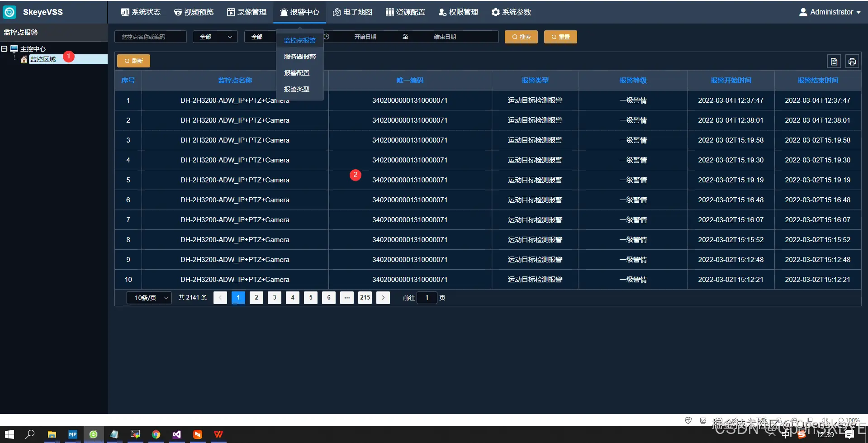
Task: Collapse the 主控中心 tree node
Action: (4, 49)
